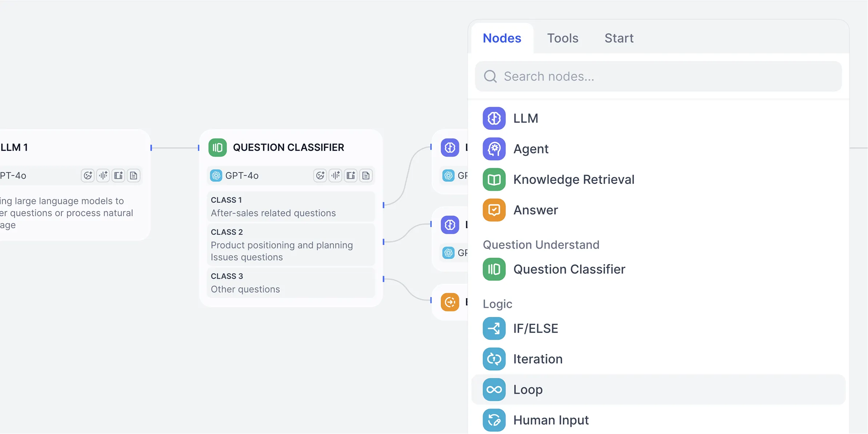868x434 pixels.
Task: Select the LLM node entry
Action: pyautogui.click(x=658, y=118)
